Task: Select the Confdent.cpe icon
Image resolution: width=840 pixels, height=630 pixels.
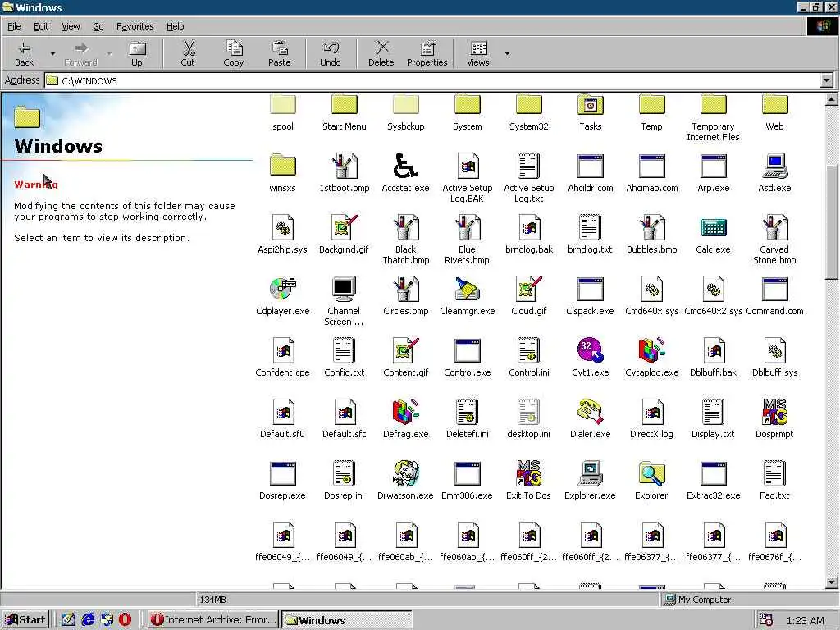Action: click(283, 350)
